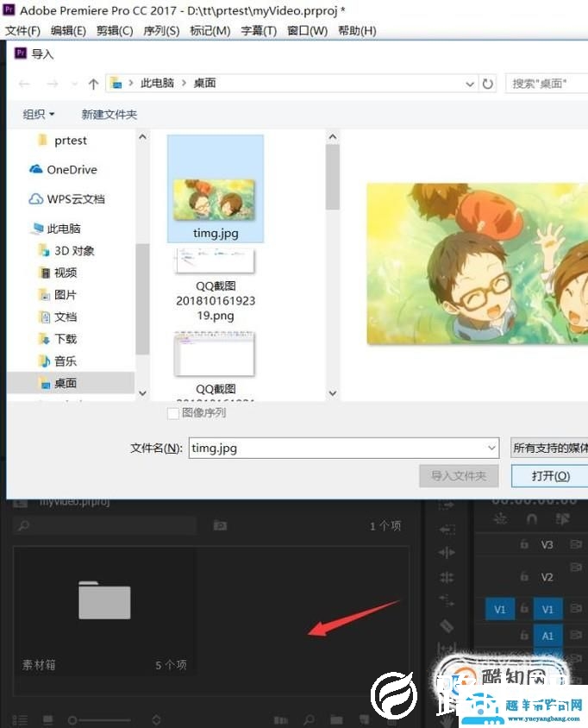Click the New Item icon
588x728 pixels.
click(364, 719)
